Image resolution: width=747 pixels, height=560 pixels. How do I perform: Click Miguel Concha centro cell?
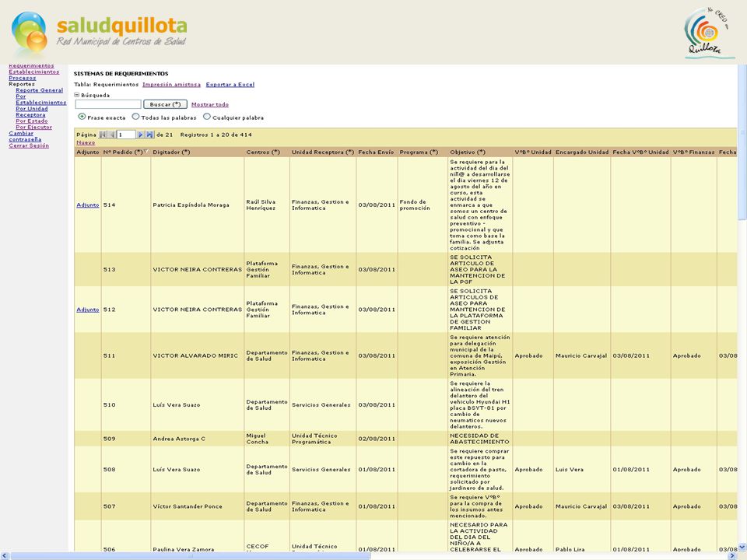[x=258, y=439]
